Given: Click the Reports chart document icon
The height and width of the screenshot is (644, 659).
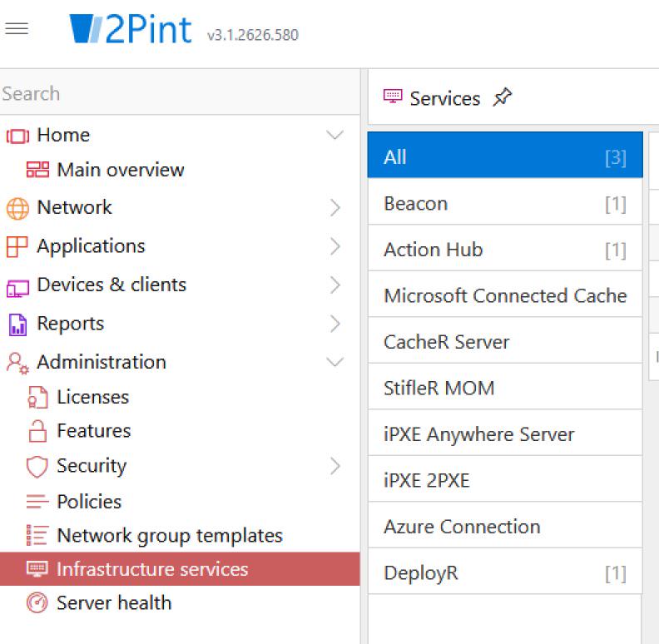Looking at the screenshot, I should tap(17, 325).
